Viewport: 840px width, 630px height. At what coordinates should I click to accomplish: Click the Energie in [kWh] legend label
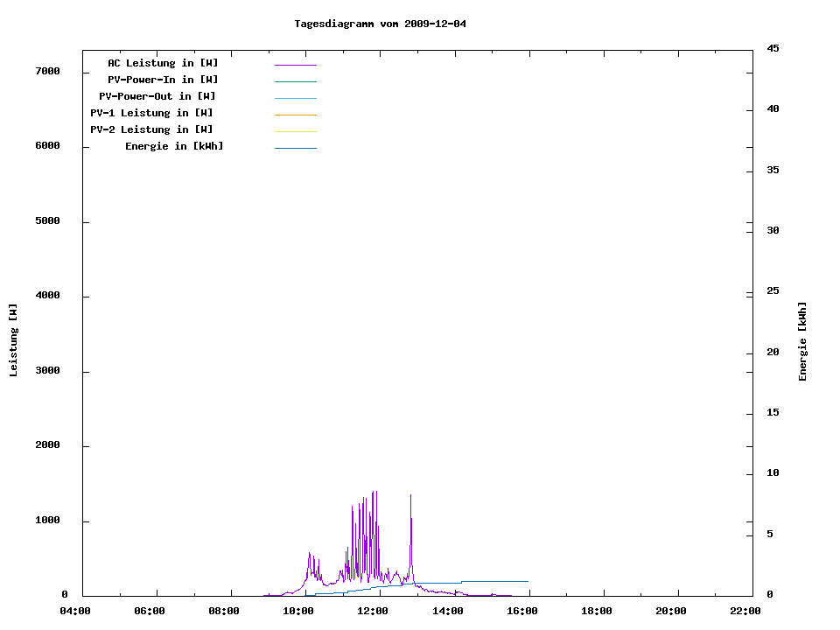pyautogui.click(x=174, y=146)
